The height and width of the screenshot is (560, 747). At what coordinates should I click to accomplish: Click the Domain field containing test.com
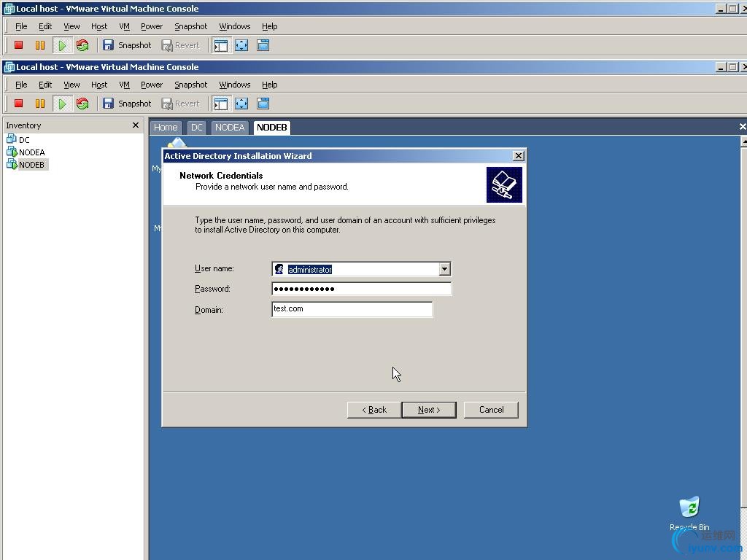coord(352,309)
